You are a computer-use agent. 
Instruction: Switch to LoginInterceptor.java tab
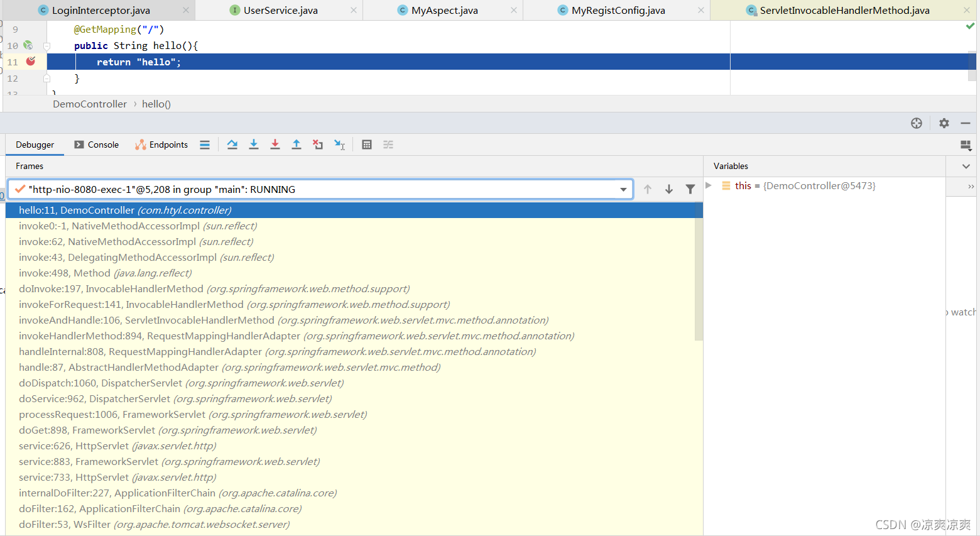pyautogui.click(x=101, y=10)
